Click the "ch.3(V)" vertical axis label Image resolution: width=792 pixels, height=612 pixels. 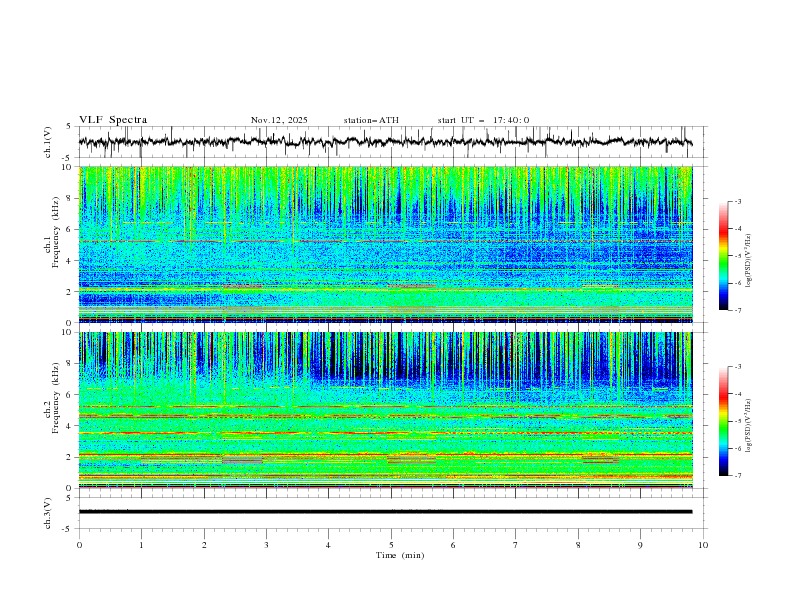point(48,513)
